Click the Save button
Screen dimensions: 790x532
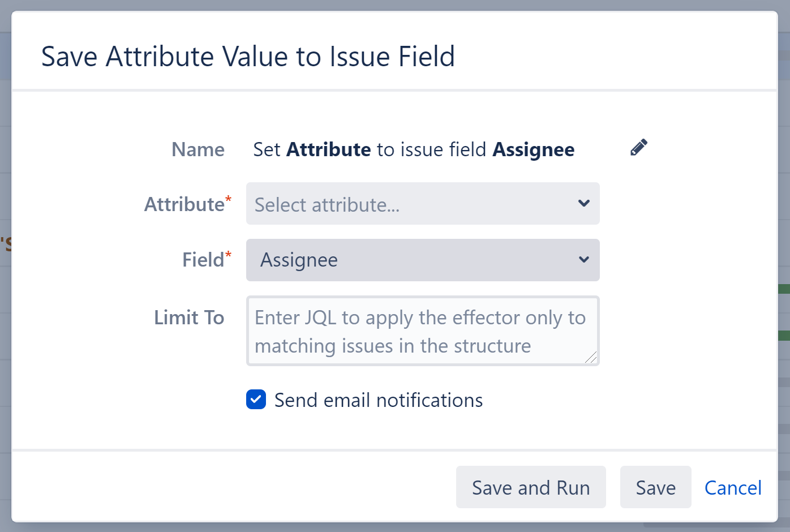click(655, 487)
